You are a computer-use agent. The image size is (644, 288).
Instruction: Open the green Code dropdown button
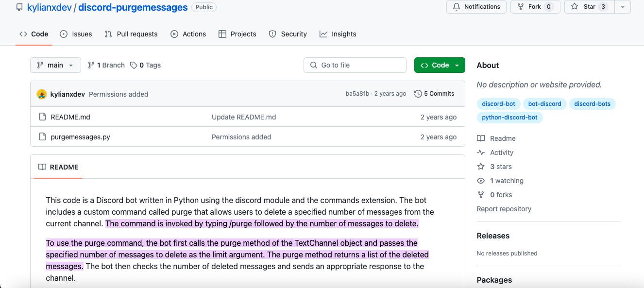pos(440,65)
